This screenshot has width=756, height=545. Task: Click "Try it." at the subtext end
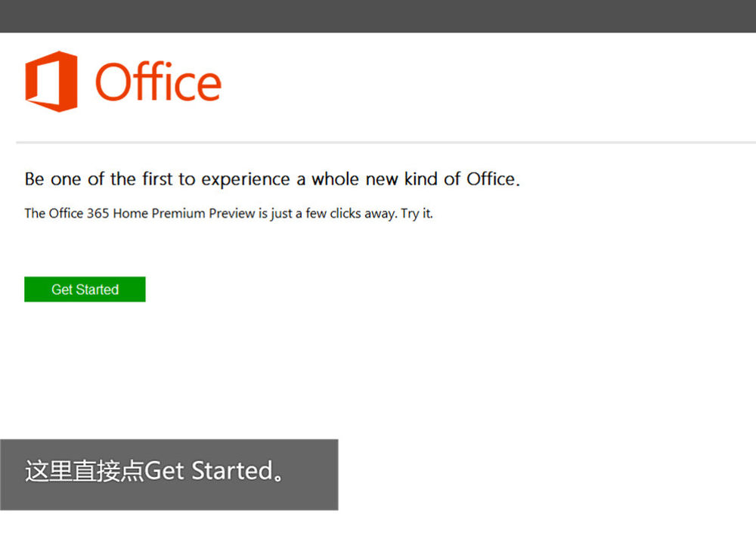[x=417, y=213]
